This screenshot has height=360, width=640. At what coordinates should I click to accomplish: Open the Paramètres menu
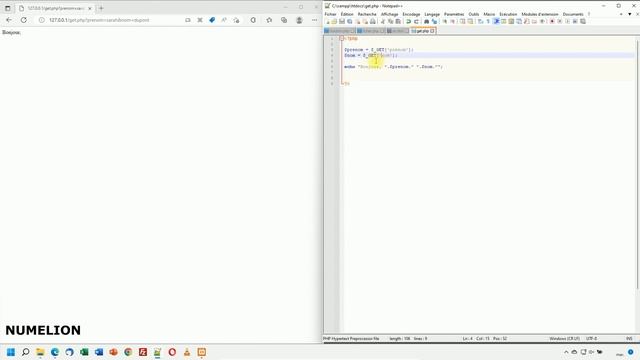pyautogui.click(x=454, y=14)
